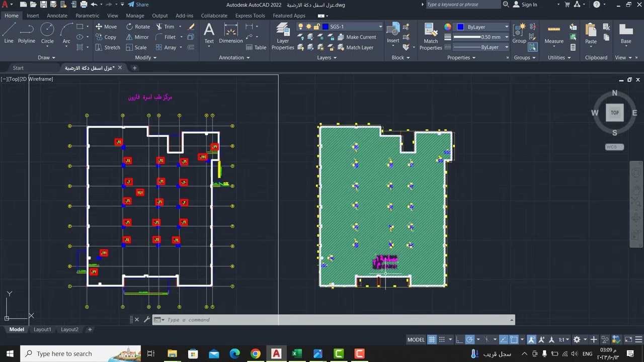Image resolution: width=644 pixels, height=362 pixels.
Task: Expand the Annotation panel
Action: click(234, 57)
